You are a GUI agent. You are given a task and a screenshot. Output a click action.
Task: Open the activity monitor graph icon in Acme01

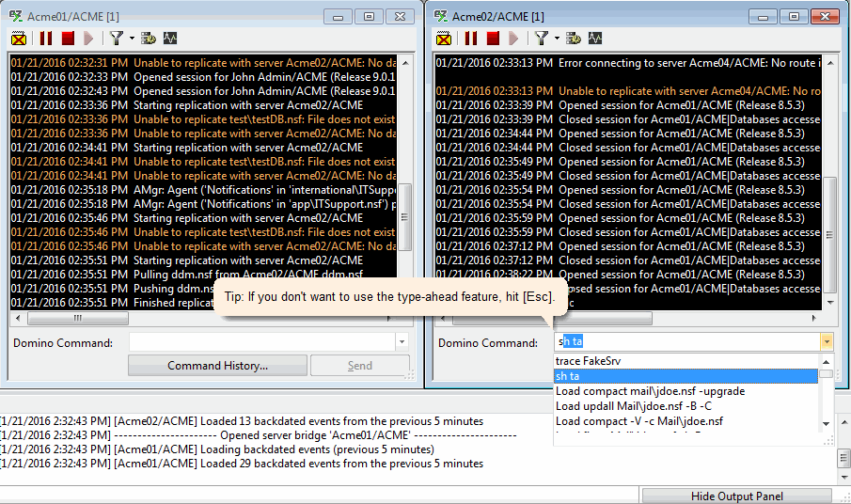pyautogui.click(x=170, y=39)
